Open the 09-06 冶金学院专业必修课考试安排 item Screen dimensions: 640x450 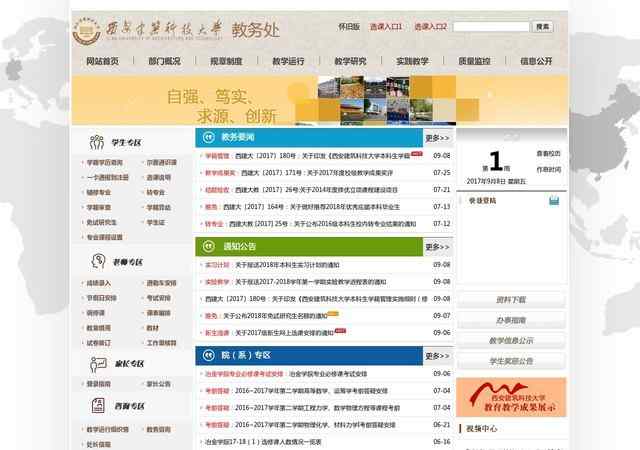pos(286,374)
